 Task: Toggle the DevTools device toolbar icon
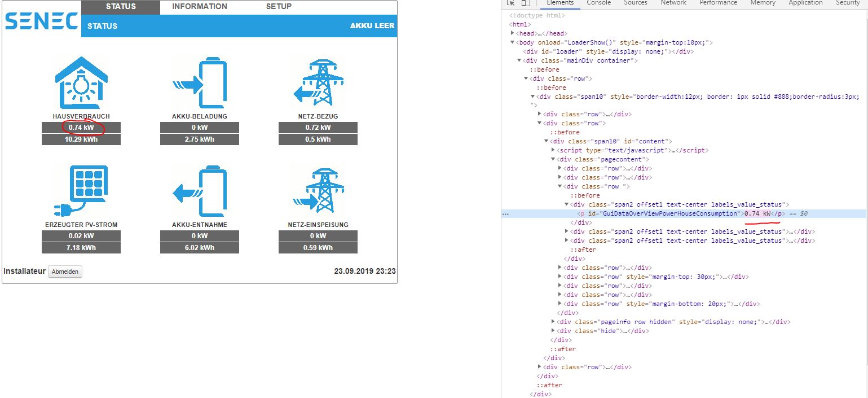[525, 3]
